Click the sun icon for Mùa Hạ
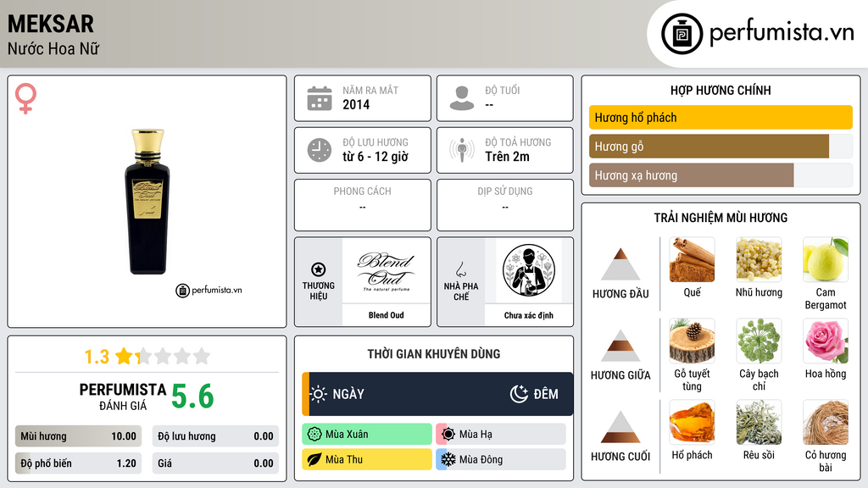This screenshot has width=868, height=488. (x=448, y=435)
